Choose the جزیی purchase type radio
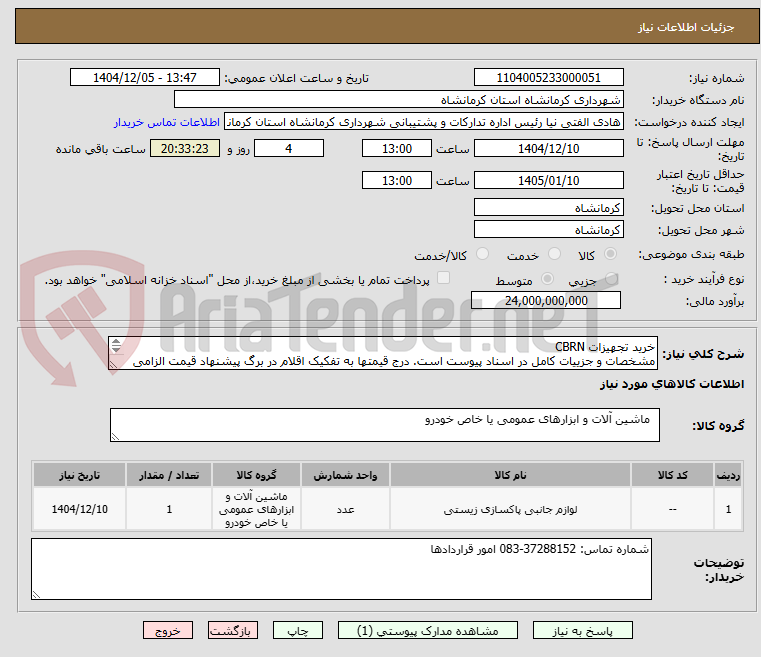Image resolution: width=761 pixels, height=657 pixels. click(x=611, y=279)
